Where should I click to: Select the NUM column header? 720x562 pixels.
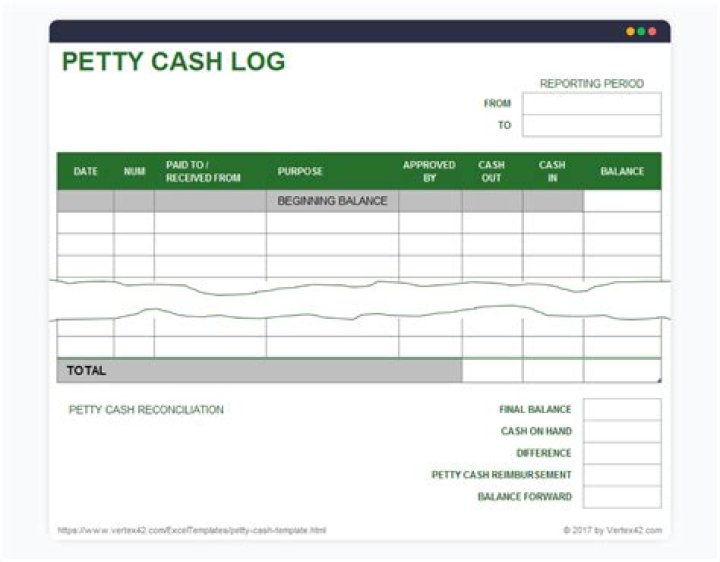coord(134,171)
